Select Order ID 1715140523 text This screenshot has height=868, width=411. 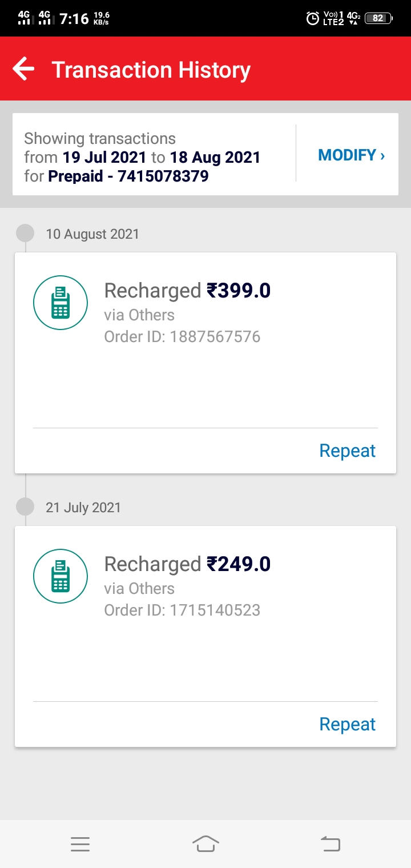pyautogui.click(x=182, y=610)
